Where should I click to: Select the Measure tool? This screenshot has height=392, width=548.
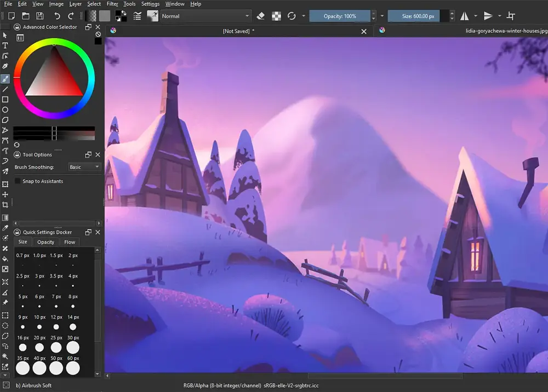click(x=5, y=292)
